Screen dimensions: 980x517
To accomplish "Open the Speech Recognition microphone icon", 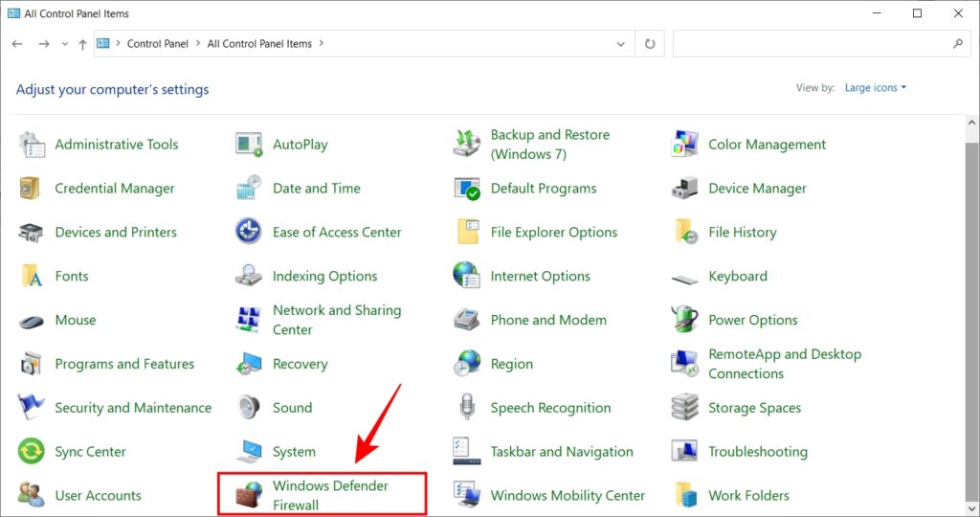I will pyautogui.click(x=467, y=407).
